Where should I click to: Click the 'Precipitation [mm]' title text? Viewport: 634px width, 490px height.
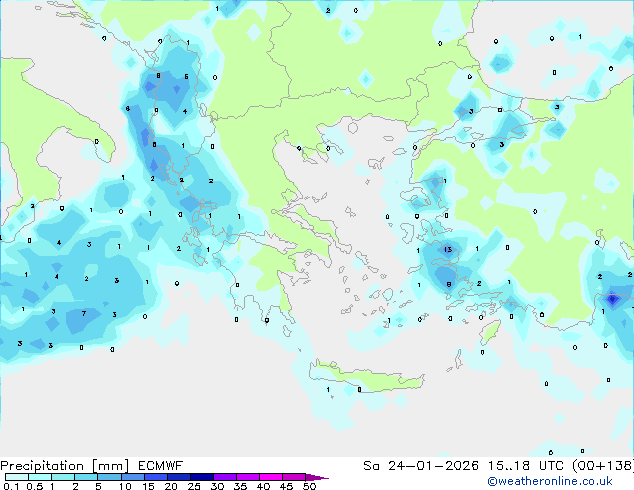point(64,466)
